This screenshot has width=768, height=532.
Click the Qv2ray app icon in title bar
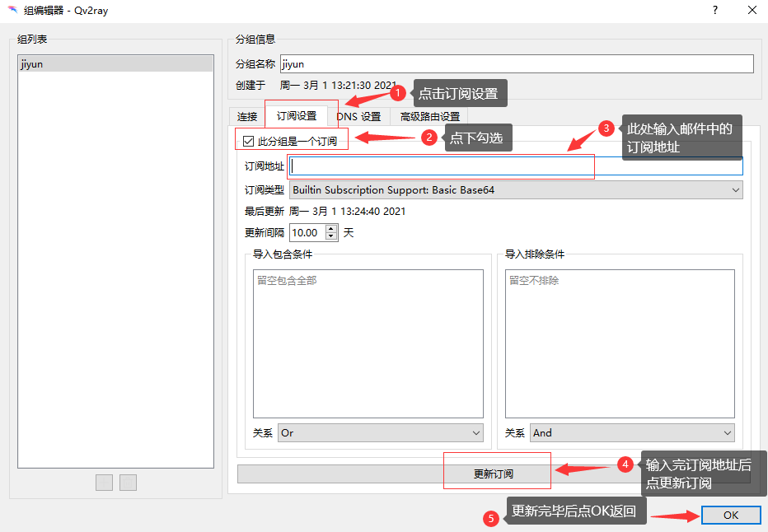tap(12, 10)
